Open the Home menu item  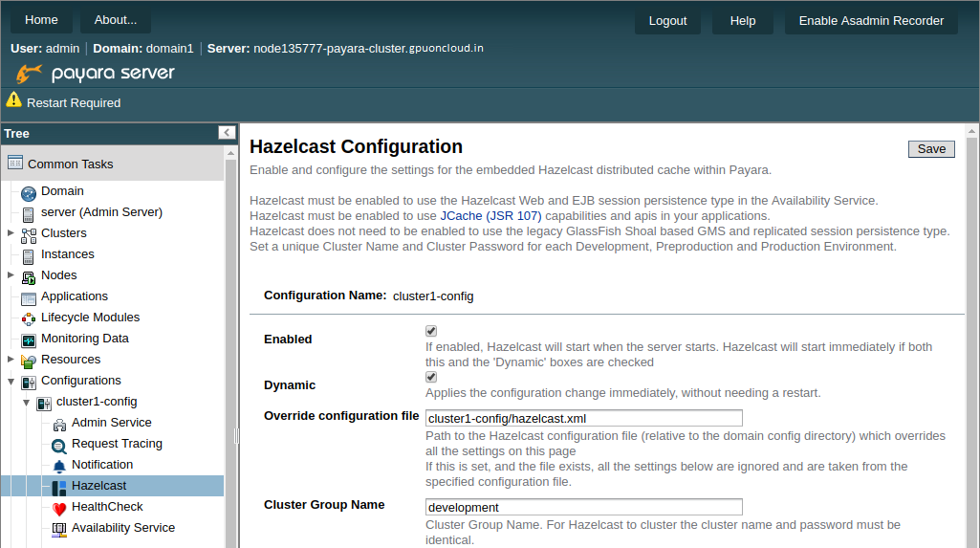point(41,20)
